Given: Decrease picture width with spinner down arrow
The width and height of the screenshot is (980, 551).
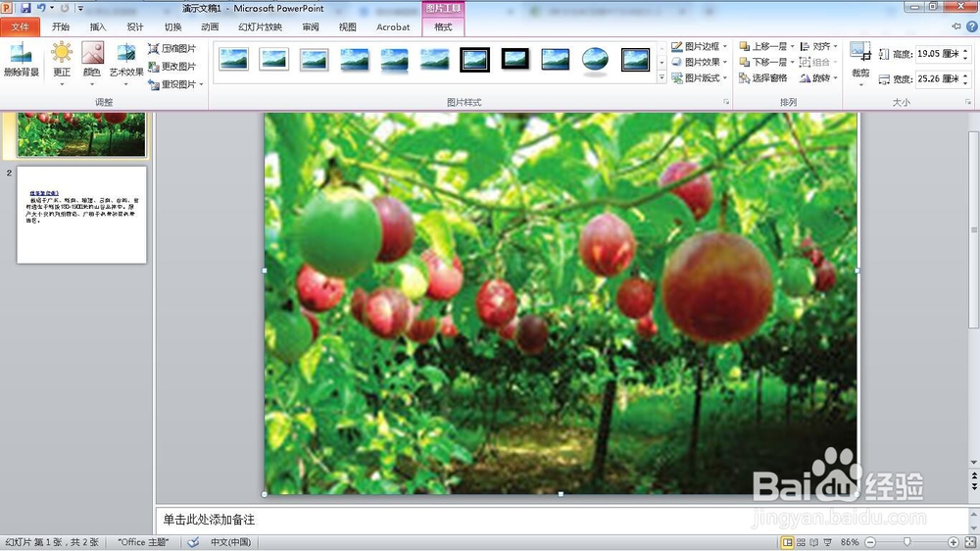Looking at the screenshot, I should [965, 82].
